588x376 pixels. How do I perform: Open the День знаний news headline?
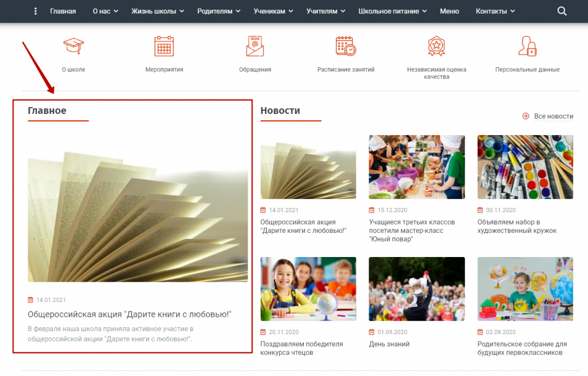click(389, 344)
